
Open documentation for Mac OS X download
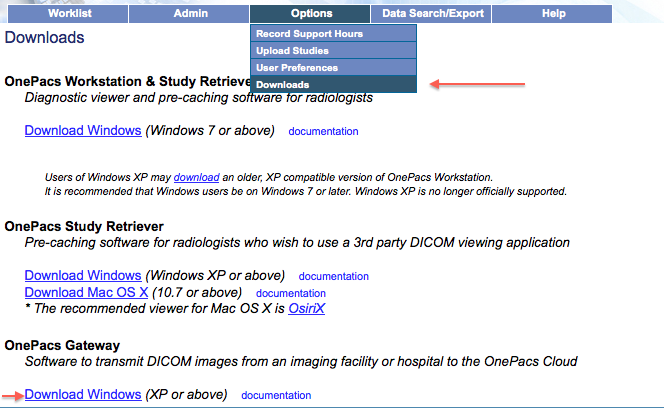tap(290, 293)
